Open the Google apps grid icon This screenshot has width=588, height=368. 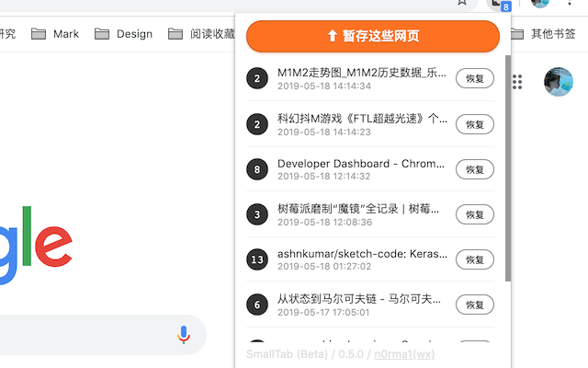point(517,82)
